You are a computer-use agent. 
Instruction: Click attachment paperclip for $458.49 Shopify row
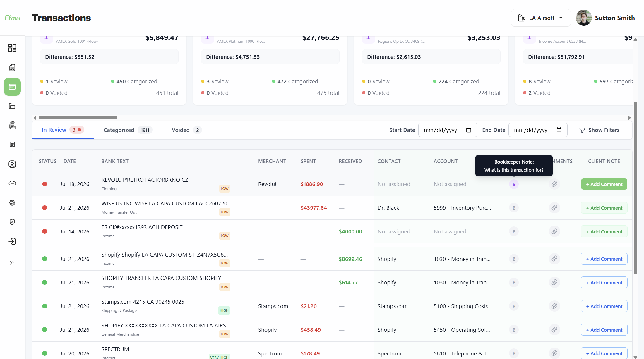554,330
